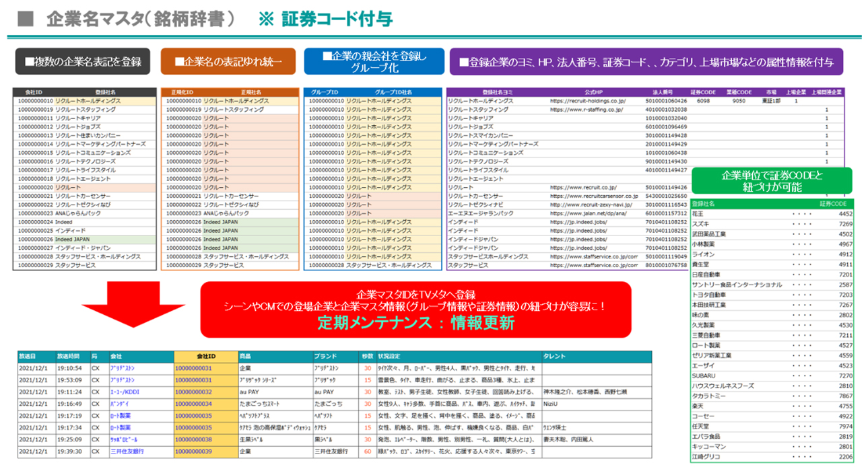This screenshot has height=471, width=868.
Task: Click the タレント column header
Action: pyautogui.click(x=554, y=356)
